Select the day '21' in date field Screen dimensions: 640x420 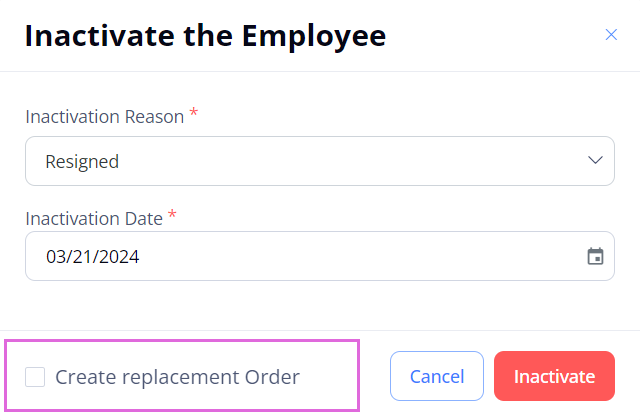point(83,257)
